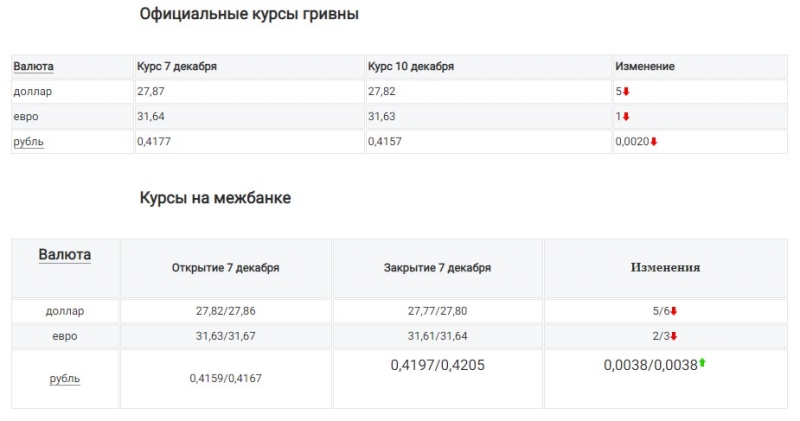Click the 'Изменение' column header
The width and height of the screenshot is (800, 421).
tap(645, 67)
